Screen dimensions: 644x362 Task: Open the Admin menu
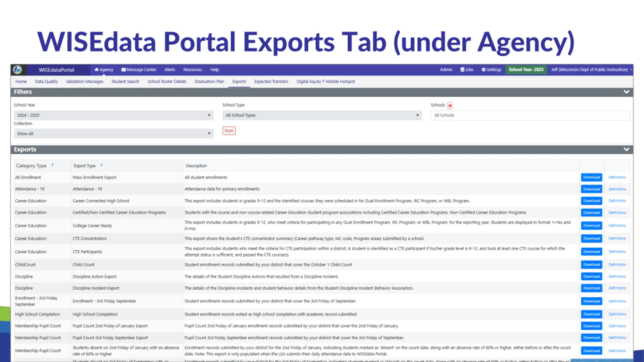point(446,70)
